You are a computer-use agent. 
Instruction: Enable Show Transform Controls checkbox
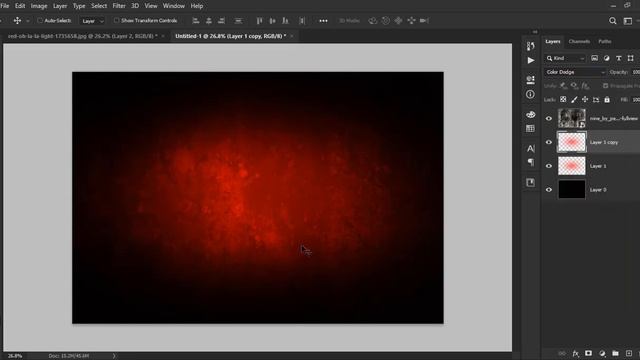pos(116,20)
